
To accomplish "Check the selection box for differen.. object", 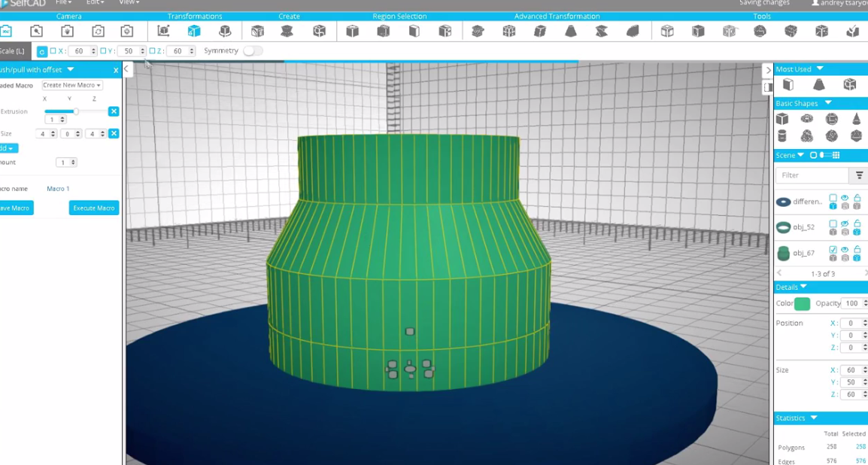I will [833, 198].
